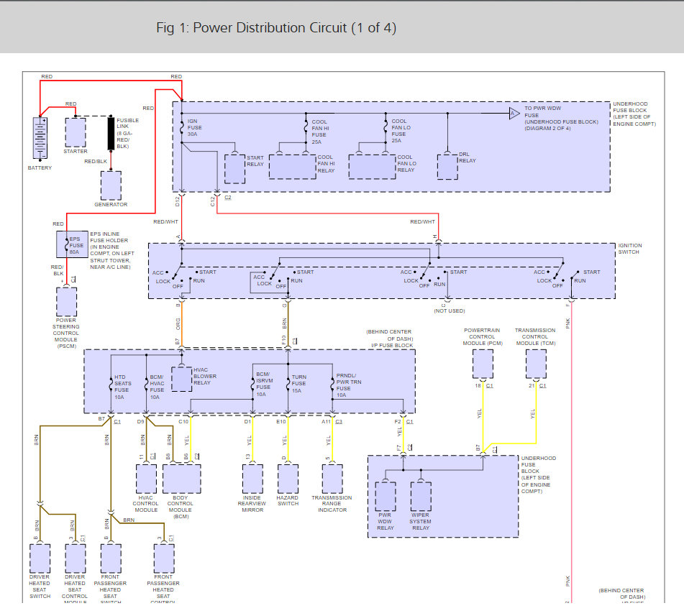Screen dimensions: 684x616
Task: Select the battery symbol
Action: [x=40, y=138]
